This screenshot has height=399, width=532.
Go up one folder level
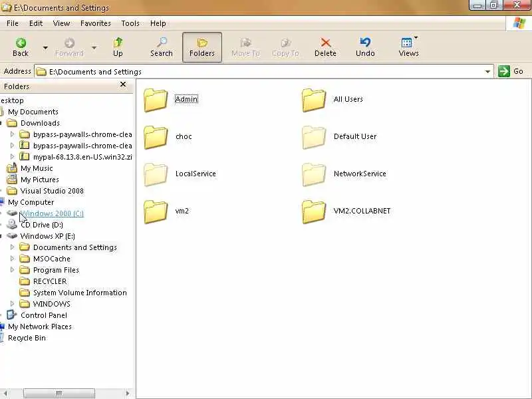[118, 47]
